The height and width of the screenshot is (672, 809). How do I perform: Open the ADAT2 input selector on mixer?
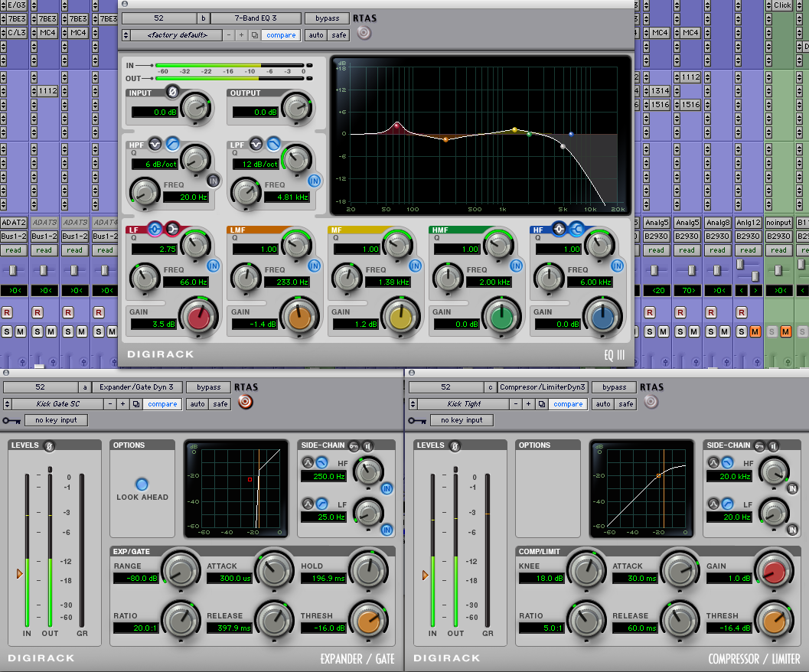(14, 223)
